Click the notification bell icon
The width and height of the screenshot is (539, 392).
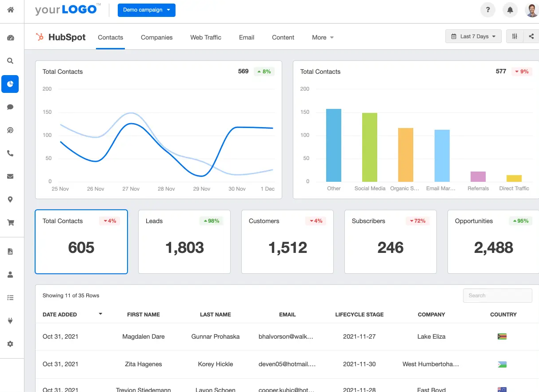(510, 10)
